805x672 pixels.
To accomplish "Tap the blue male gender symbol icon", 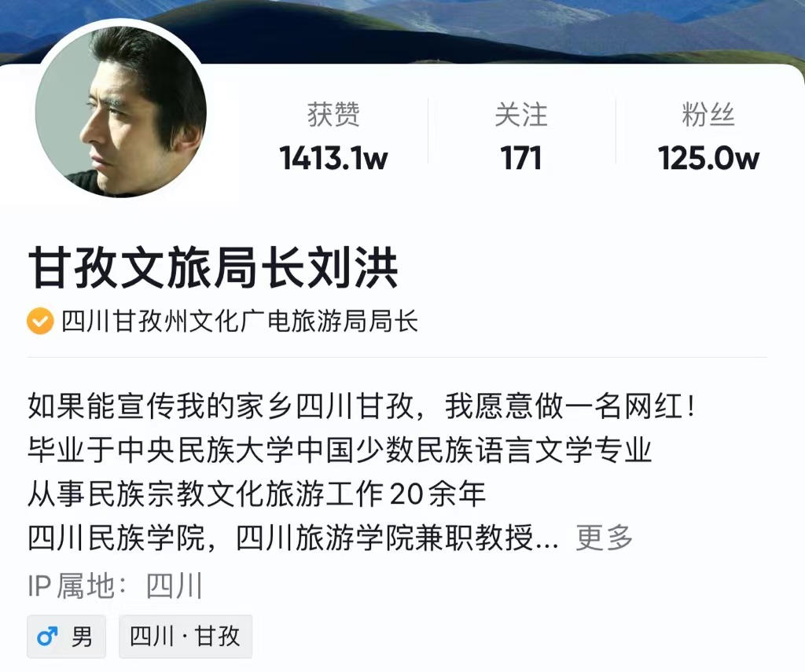I will 47,637.
